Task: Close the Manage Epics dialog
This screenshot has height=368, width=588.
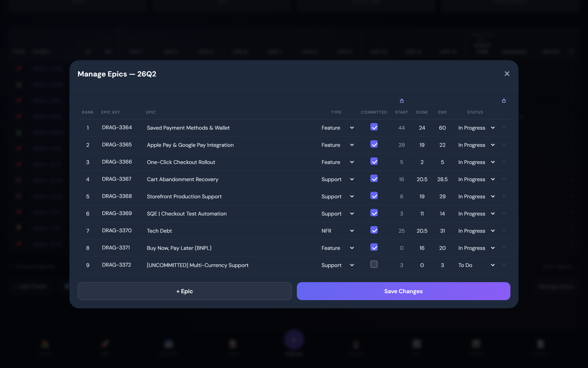Action: click(507, 74)
